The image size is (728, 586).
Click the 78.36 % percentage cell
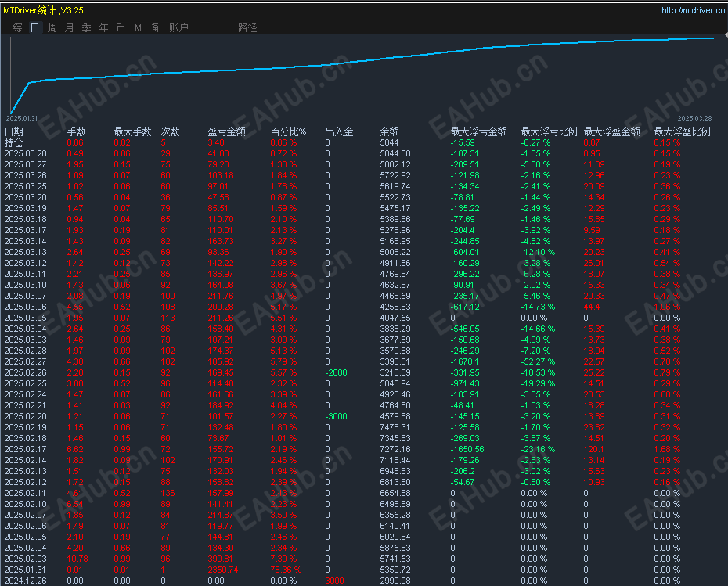pos(286,570)
